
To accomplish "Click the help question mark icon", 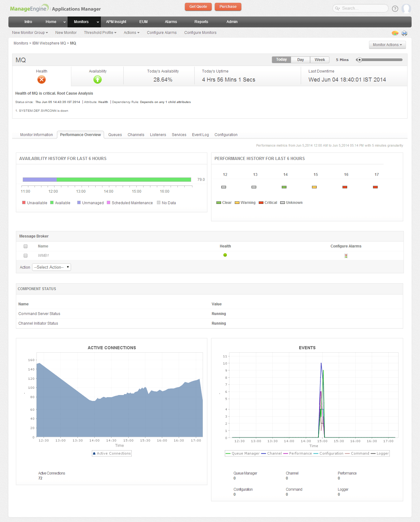I will (x=395, y=9).
